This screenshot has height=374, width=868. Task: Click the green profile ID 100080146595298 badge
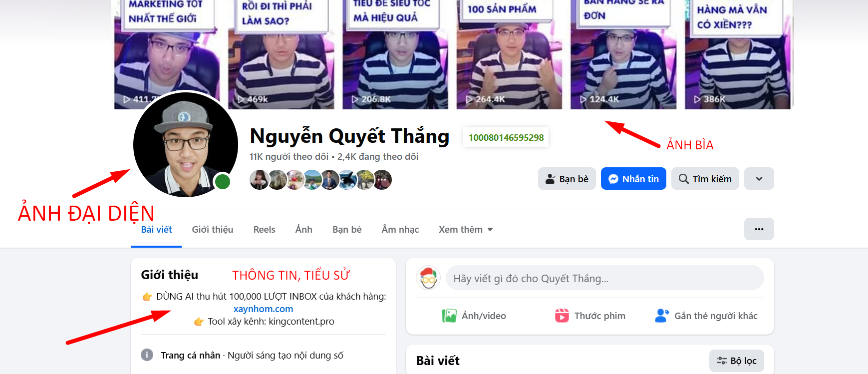click(506, 137)
